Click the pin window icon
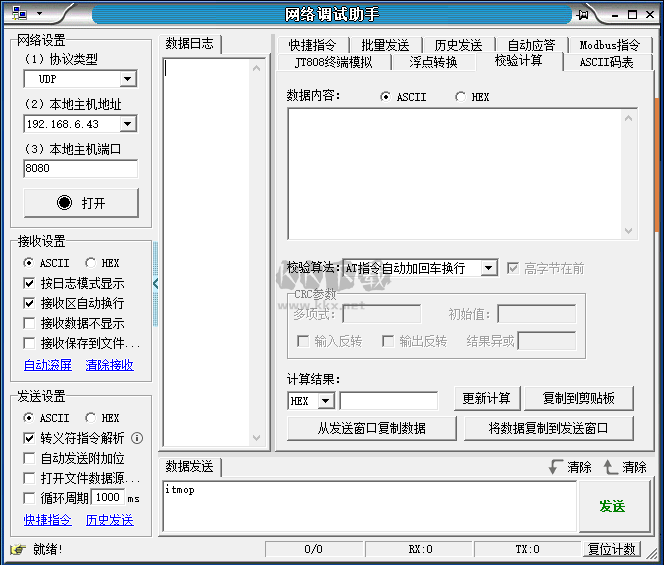 (x=583, y=15)
